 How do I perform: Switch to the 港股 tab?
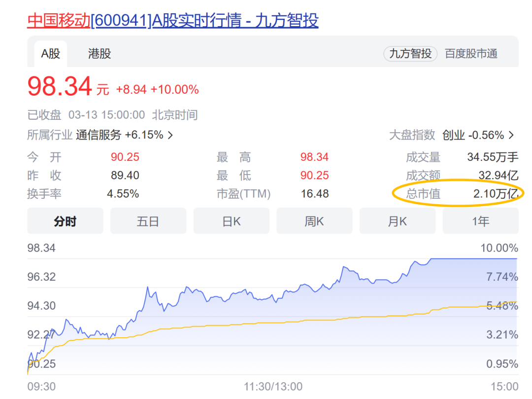click(x=100, y=54)
